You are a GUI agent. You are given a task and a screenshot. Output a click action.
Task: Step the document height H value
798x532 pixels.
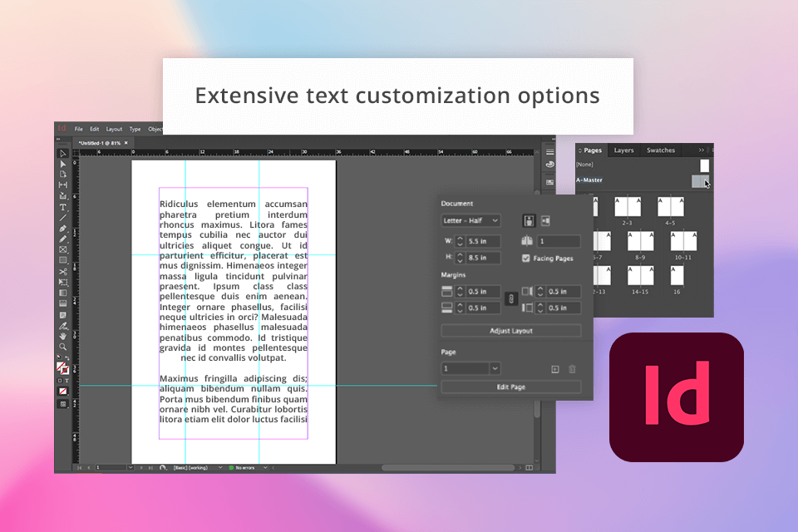click(x=460, y=258)
